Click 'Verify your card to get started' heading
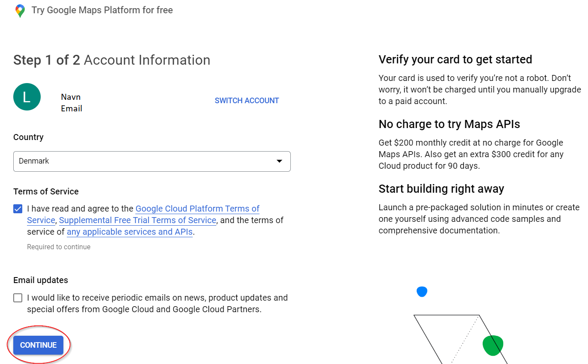The width and height of the screenshot is (588, 364). [x=455, y=60]
